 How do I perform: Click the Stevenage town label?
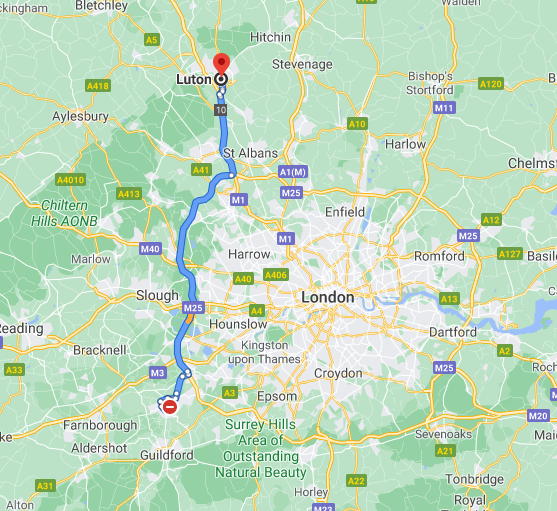click(302, 64)
